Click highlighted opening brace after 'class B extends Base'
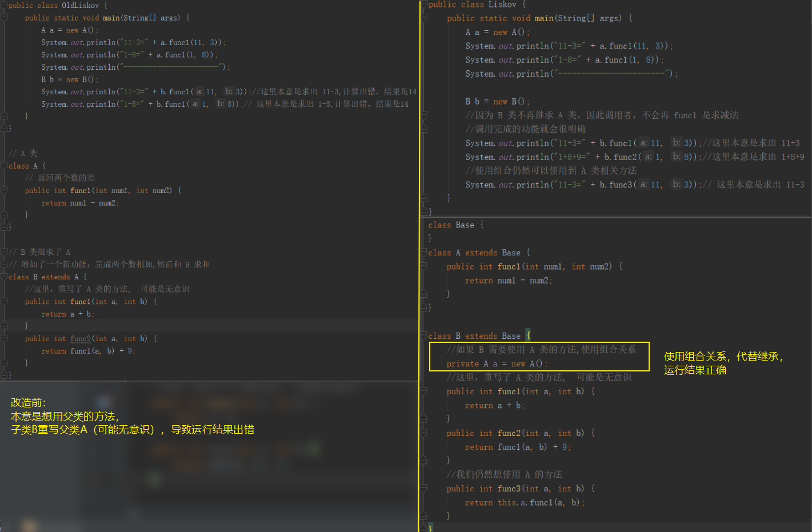 tap(528, 336)
